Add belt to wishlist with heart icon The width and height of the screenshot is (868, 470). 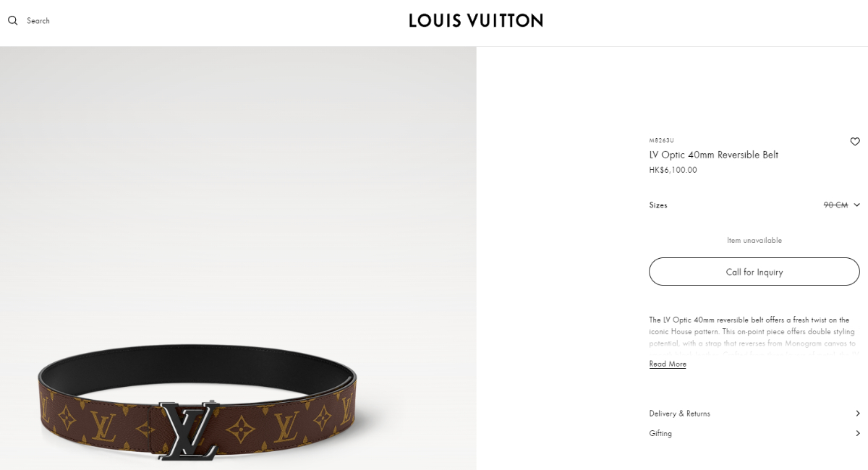point(855,142)
